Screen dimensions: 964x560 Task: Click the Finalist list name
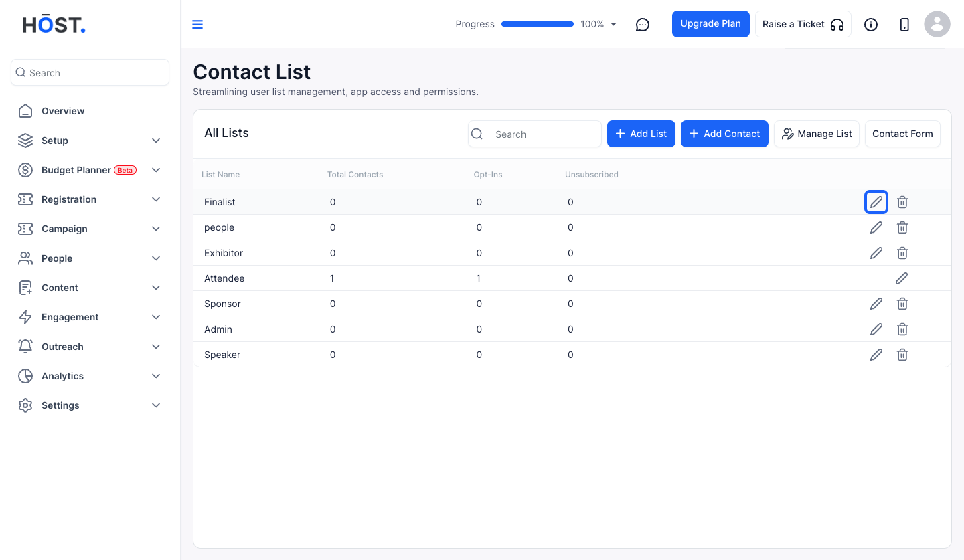(220, 202)
